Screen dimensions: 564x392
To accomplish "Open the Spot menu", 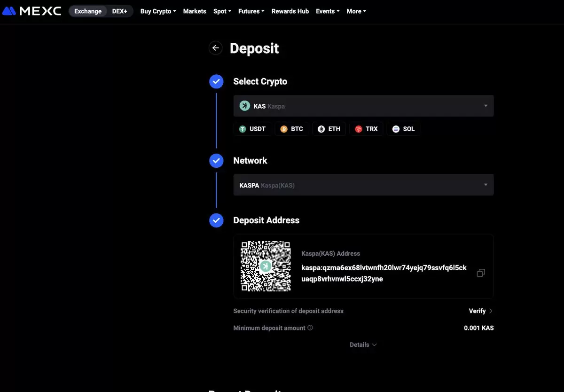I will pos(222,11).
